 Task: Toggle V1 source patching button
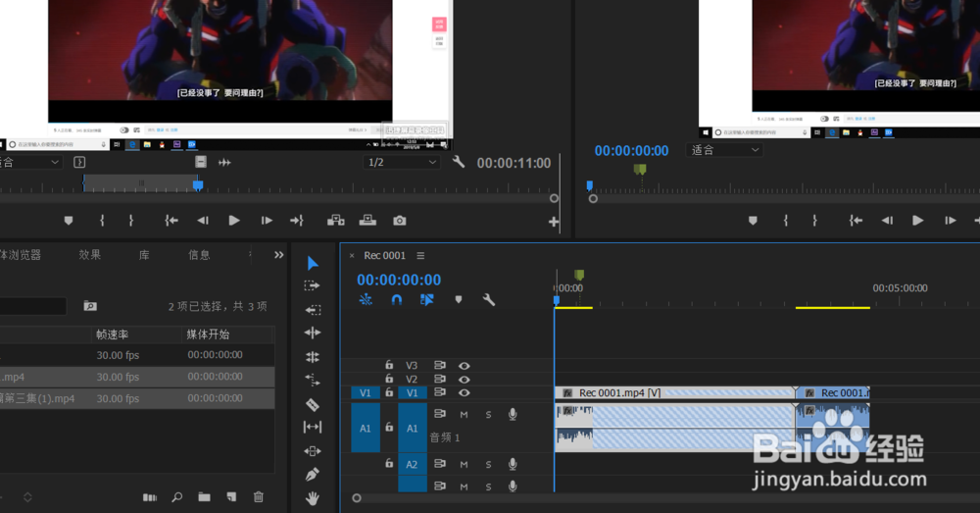pyautogui.click(x=366, y=393)
